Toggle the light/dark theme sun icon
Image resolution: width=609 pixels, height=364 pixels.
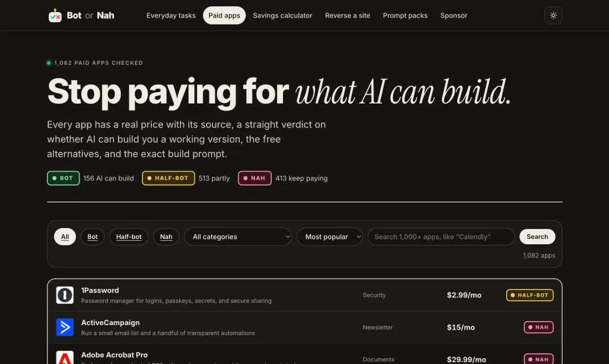[553, 15]
